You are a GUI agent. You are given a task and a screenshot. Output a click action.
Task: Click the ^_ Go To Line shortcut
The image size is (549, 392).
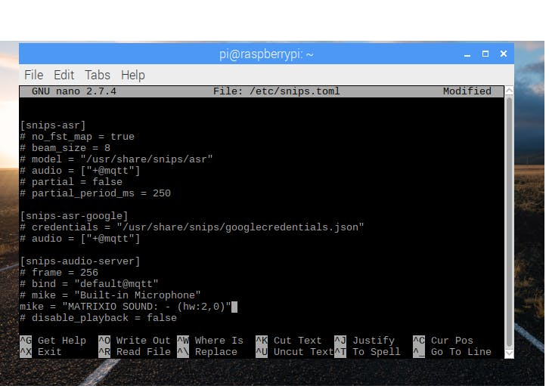[x=452, y=352]
